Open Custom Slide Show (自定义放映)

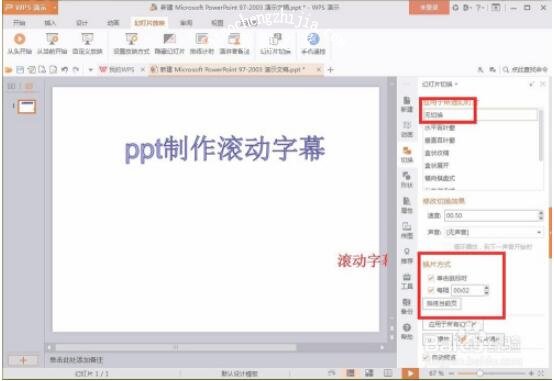(87, 43)
